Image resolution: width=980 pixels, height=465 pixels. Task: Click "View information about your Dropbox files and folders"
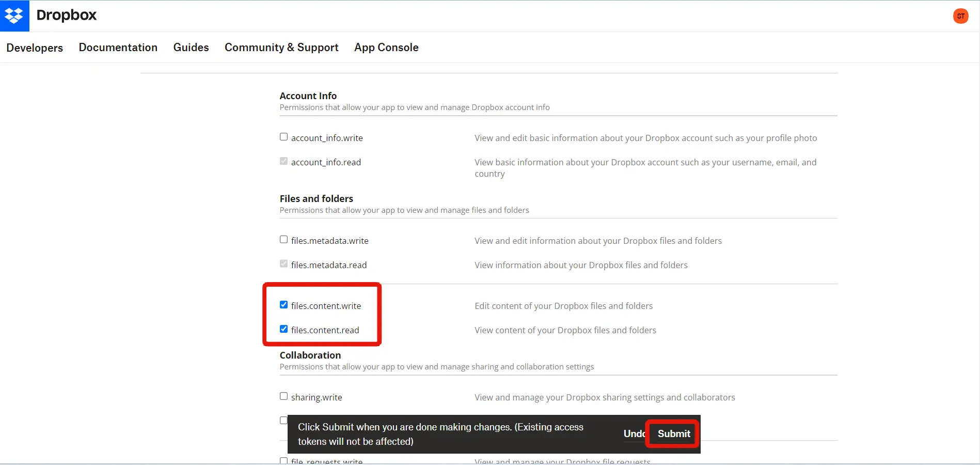(581, 265)
